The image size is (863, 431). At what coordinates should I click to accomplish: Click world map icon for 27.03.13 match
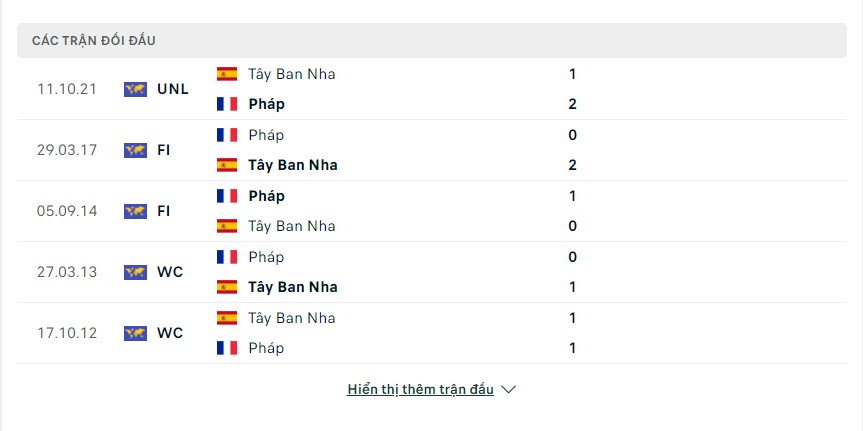coord(135,272)
